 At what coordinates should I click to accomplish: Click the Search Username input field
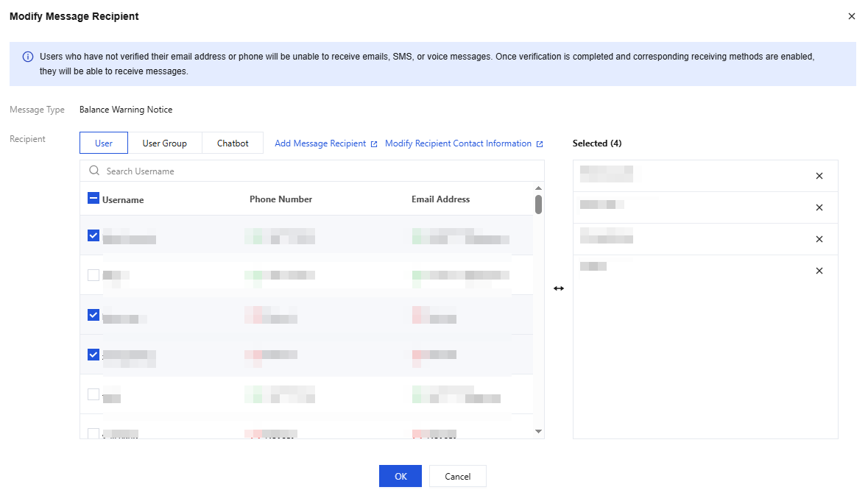[317, 171]
